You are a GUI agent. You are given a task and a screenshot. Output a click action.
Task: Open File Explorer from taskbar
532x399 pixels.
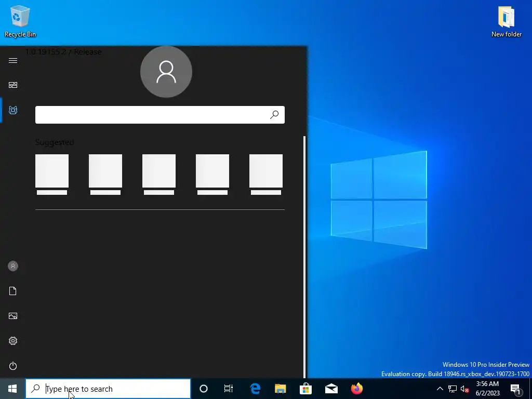[280, 389]
